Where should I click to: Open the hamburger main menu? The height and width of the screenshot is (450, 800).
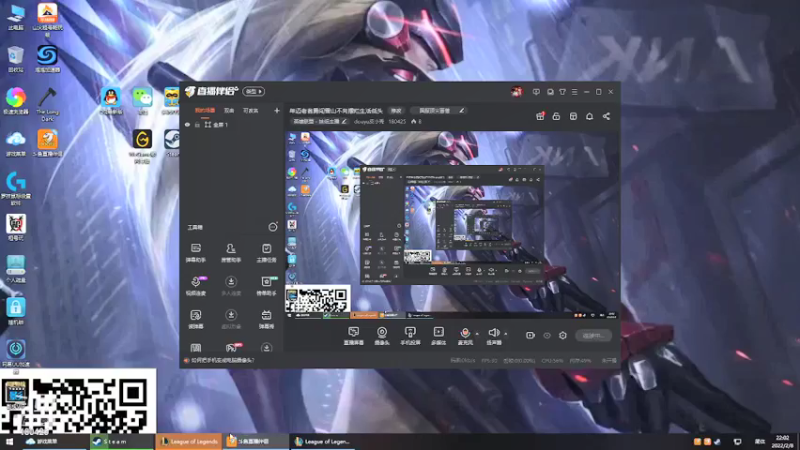point(574,92)
